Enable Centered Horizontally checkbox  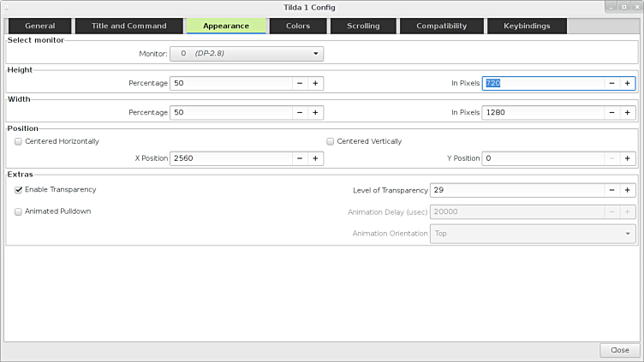pos(19,141)
